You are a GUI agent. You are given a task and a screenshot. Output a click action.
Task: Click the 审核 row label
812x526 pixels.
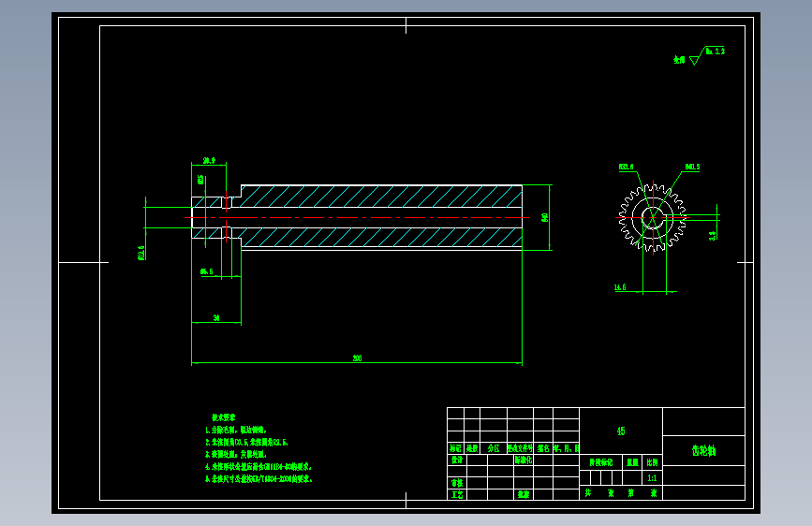pos(457,483)
